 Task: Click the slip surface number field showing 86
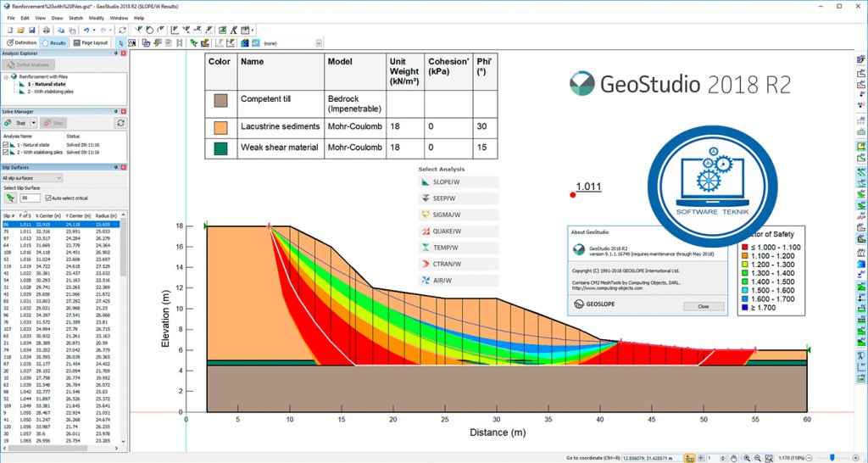[30, 198]
